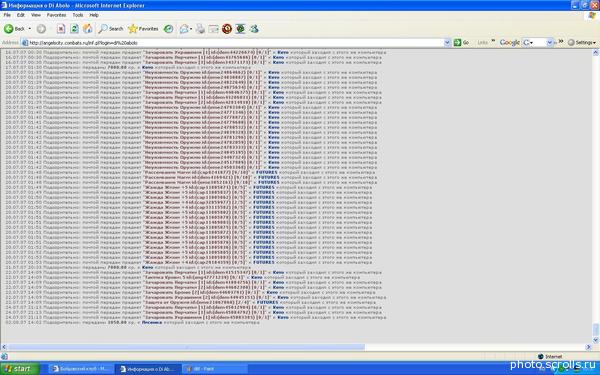600x375 pixels.
Task: Click the Go button next to address bar
Action: click(461, 42)
